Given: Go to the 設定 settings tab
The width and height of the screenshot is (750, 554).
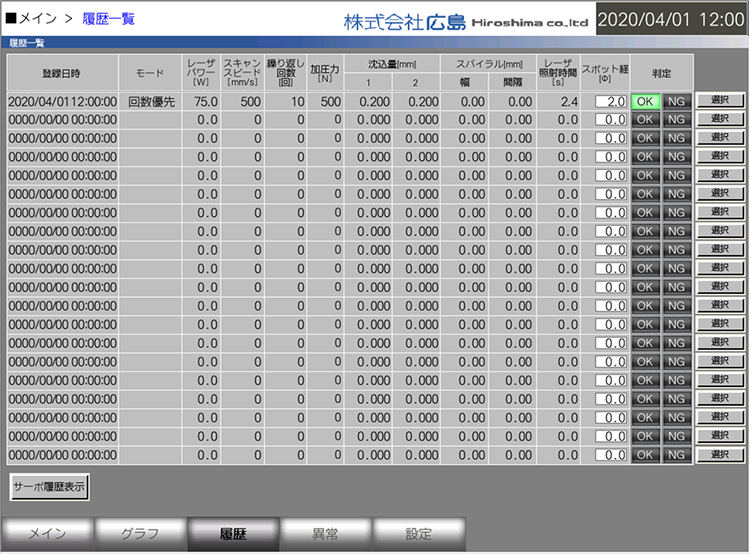Looking at the screenshot, I should click(419, 533).
